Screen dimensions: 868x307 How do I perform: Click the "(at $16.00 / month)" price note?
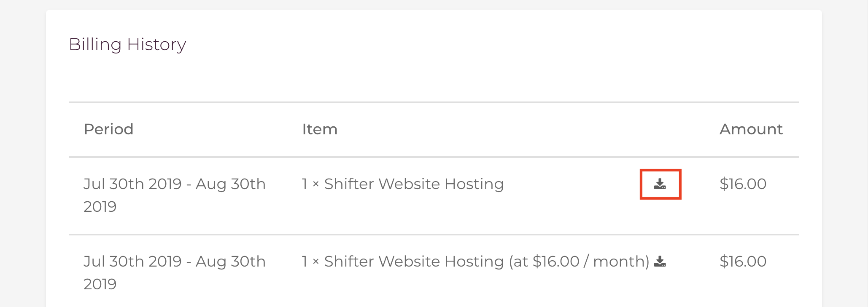pyautogui.click(x=579, y=262)
